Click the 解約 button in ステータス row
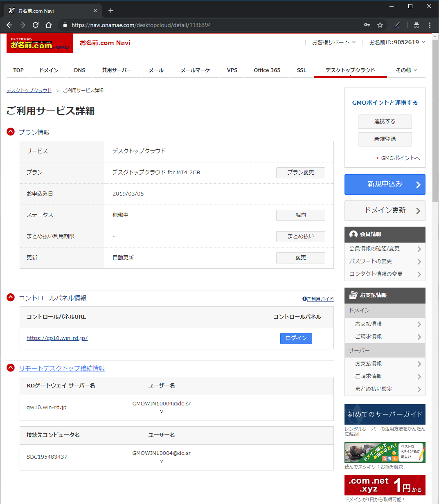 (301, 215)
